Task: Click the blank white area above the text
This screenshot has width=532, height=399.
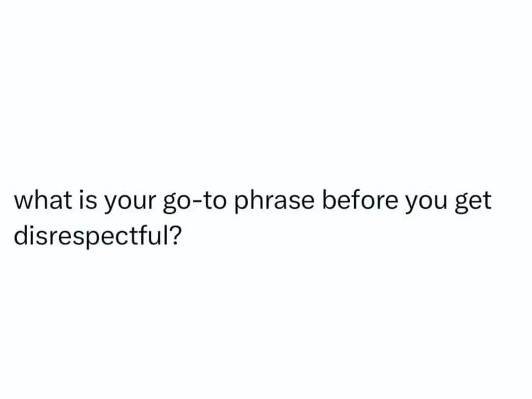Action: (x=266, y=91)
